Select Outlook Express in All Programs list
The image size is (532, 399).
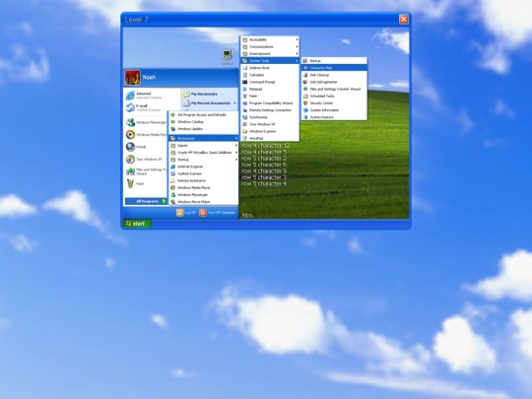204,173
